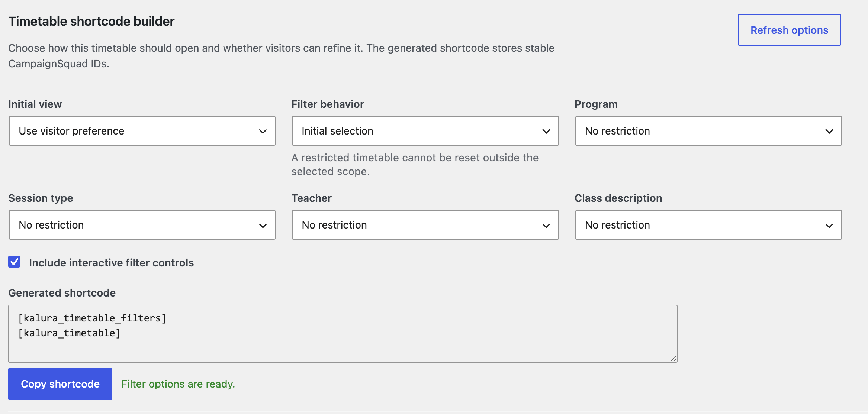The image size is (868, 414).
Task: Click the Refresh options button
Action: click(789, 30)
